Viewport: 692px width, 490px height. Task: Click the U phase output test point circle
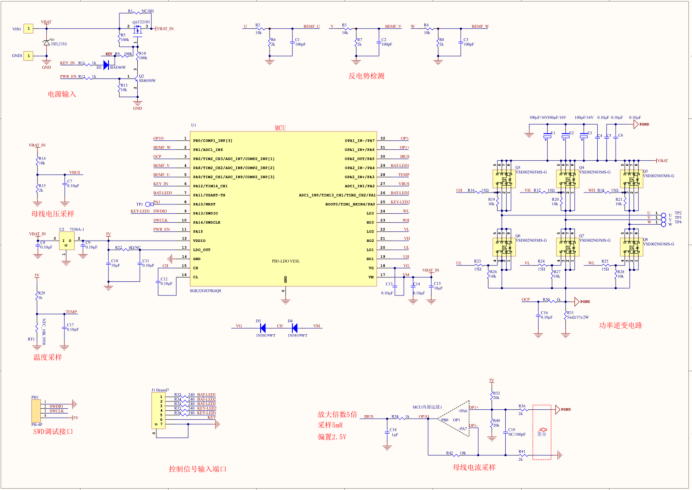click(x=663, y=215)
